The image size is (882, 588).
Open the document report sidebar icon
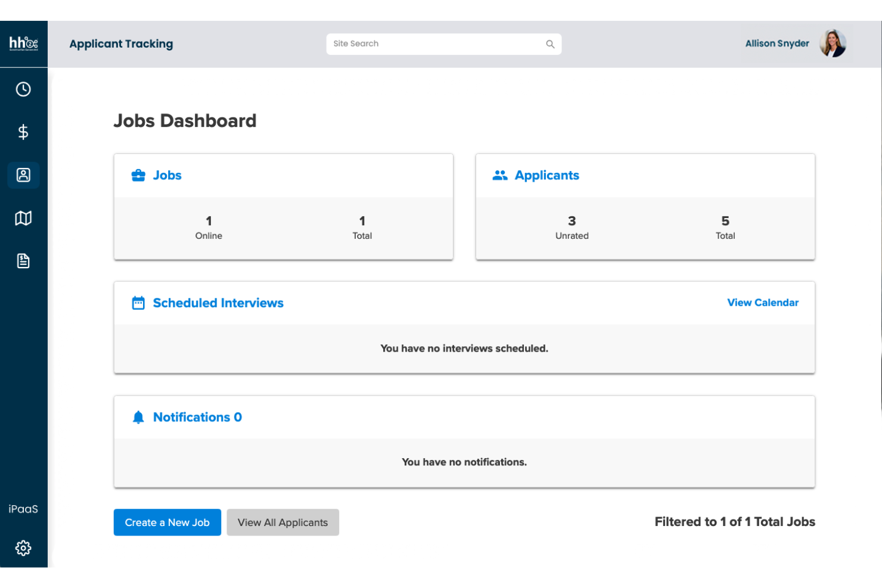pyautogui.click(x=23, y=261)
